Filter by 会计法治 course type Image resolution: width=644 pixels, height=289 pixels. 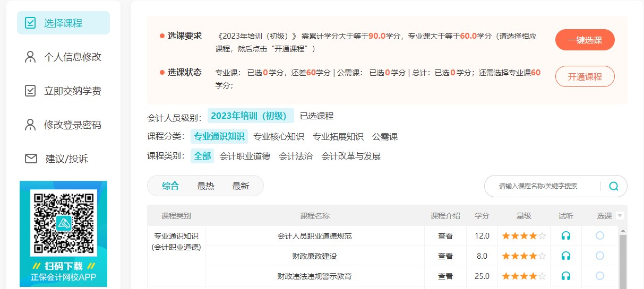coord(296,156)
